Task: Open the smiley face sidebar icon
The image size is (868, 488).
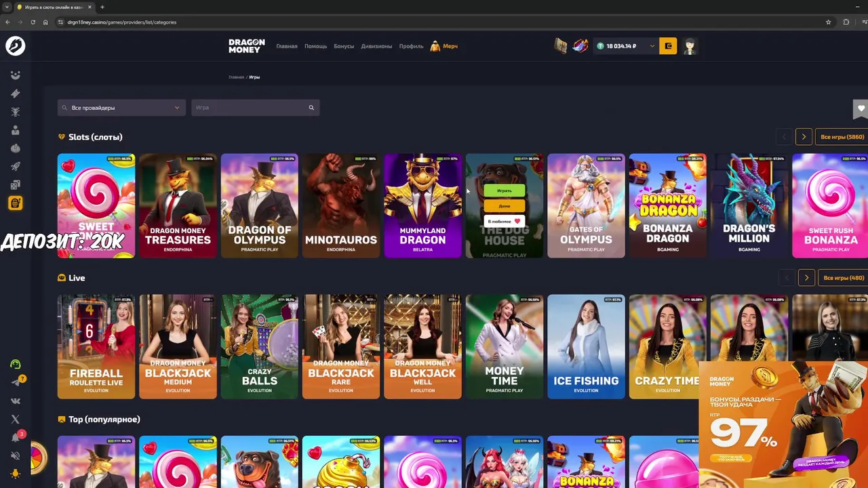Action: [16, 75]
